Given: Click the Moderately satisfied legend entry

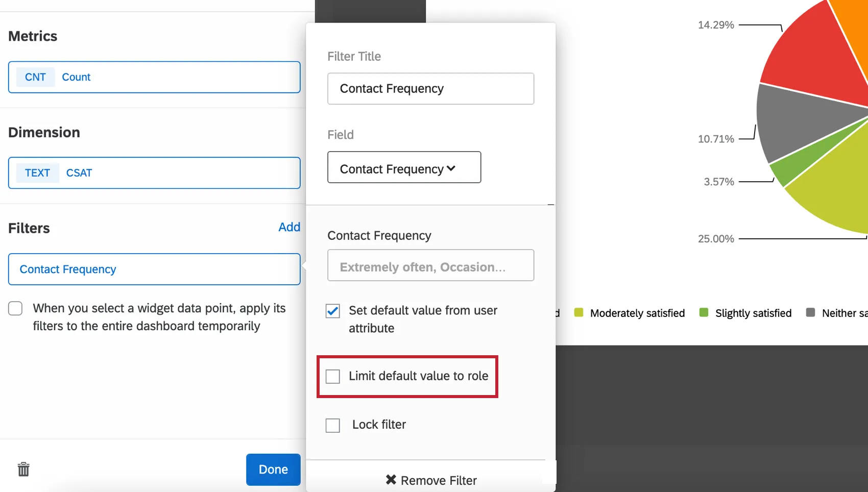Looking at the screenshot, I should (637, 313).
